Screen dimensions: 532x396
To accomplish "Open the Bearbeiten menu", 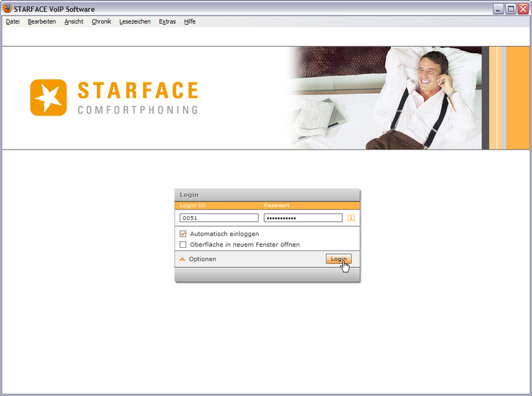I will click(42, 21).
